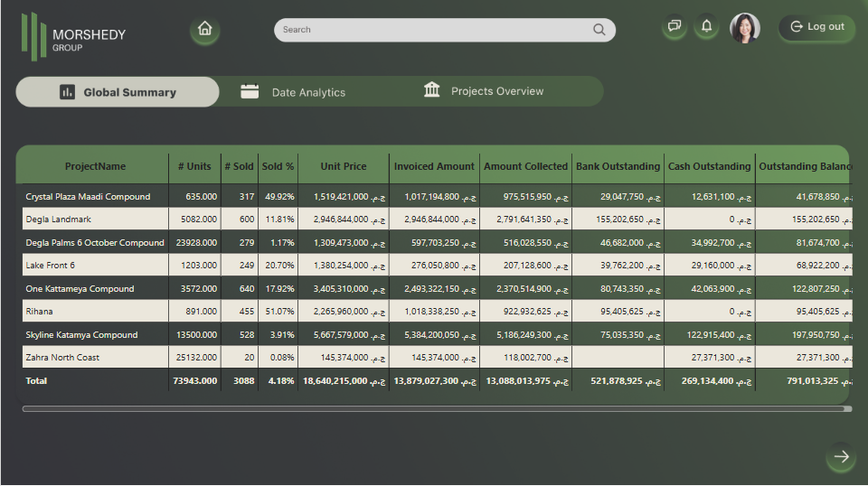Click units value 635.000
The height and width of the screenshot is (486, 868).
[x=201, y=197]
